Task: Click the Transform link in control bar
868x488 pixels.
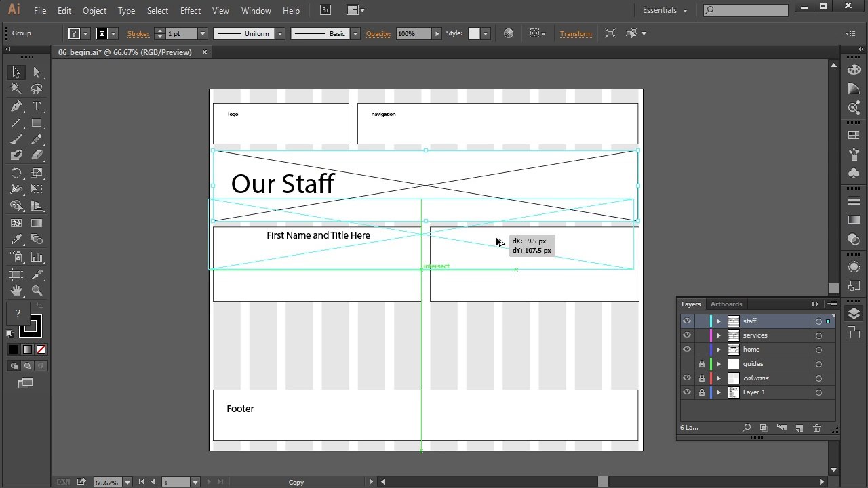Action: tap(576, 33)
